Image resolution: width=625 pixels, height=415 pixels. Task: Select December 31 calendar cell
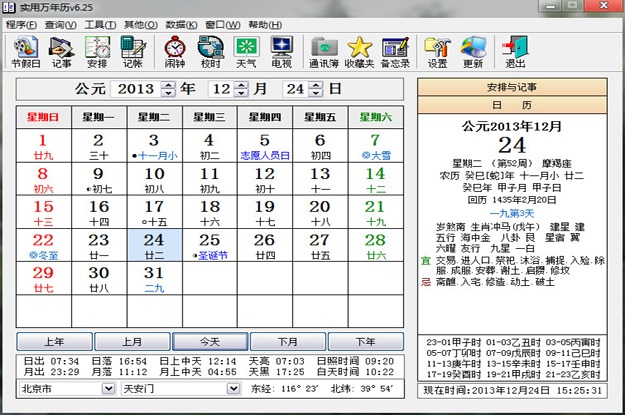[x=155, y=278]
